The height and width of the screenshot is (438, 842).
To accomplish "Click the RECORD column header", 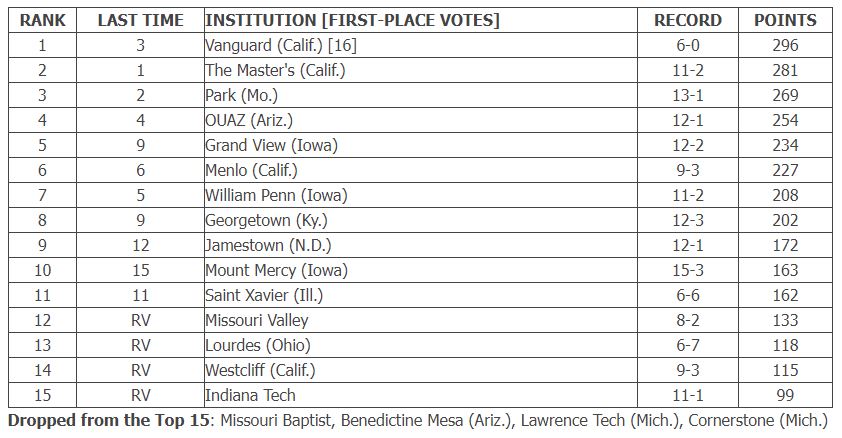I will (688, 20).
